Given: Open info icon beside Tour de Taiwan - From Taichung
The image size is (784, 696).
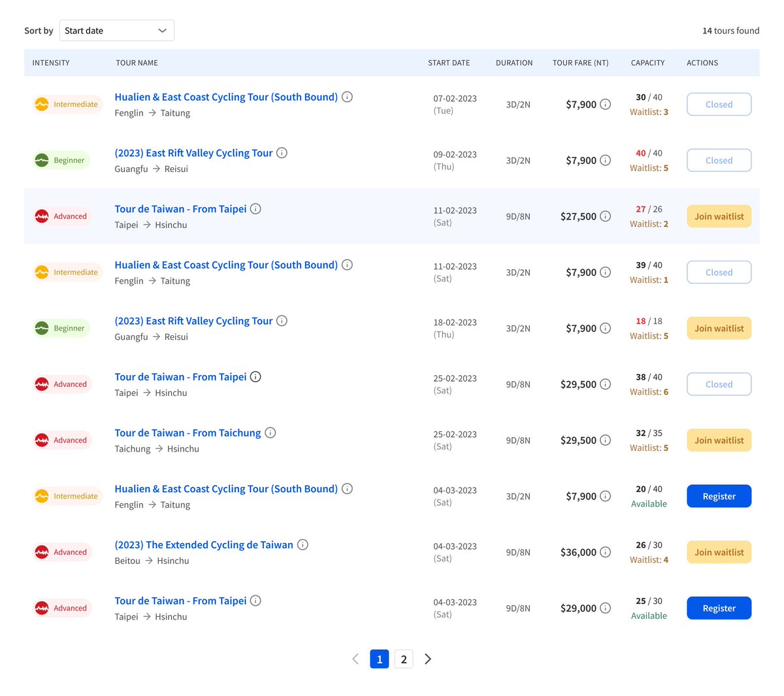Looking at the screenshot, I should (x=270, y=433).
